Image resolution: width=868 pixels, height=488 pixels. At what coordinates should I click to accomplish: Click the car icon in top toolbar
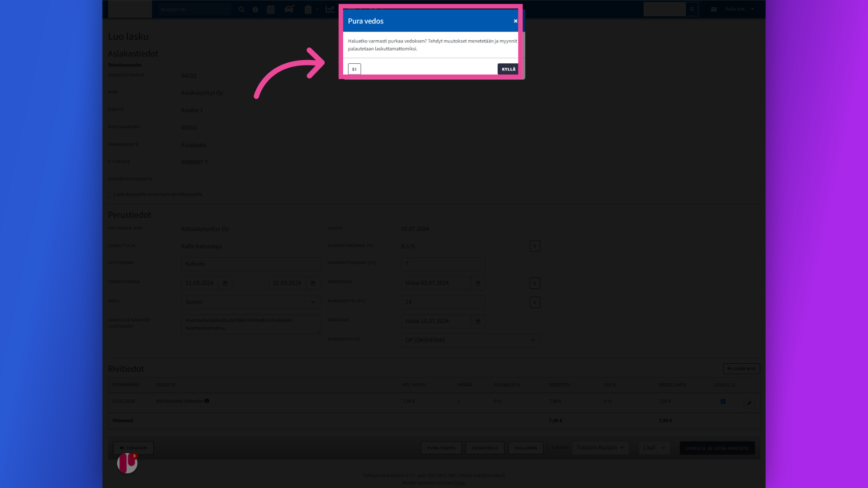pyautogui.click(x=289, y=9)
